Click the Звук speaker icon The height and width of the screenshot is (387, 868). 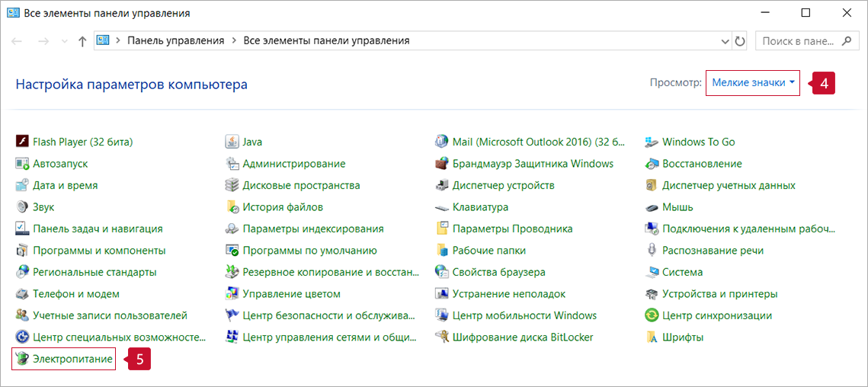coord(22,207)
